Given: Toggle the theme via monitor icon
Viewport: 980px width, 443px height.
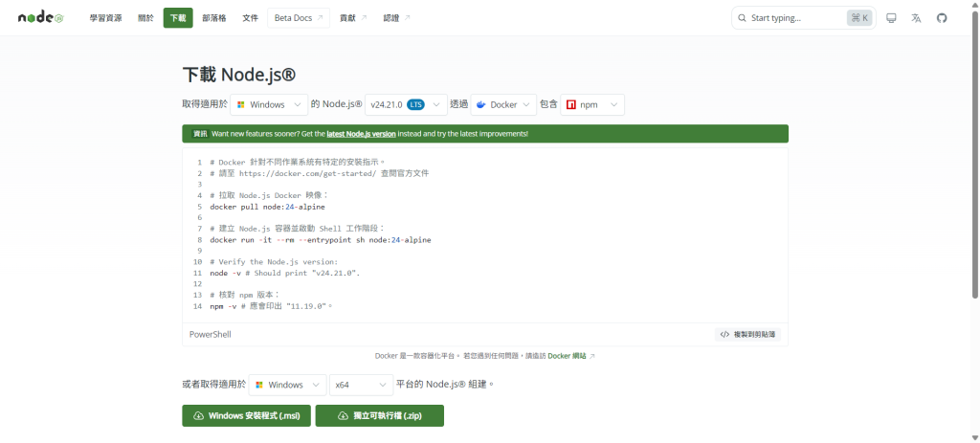Looking at the screenshot, I should click(892, 18).
